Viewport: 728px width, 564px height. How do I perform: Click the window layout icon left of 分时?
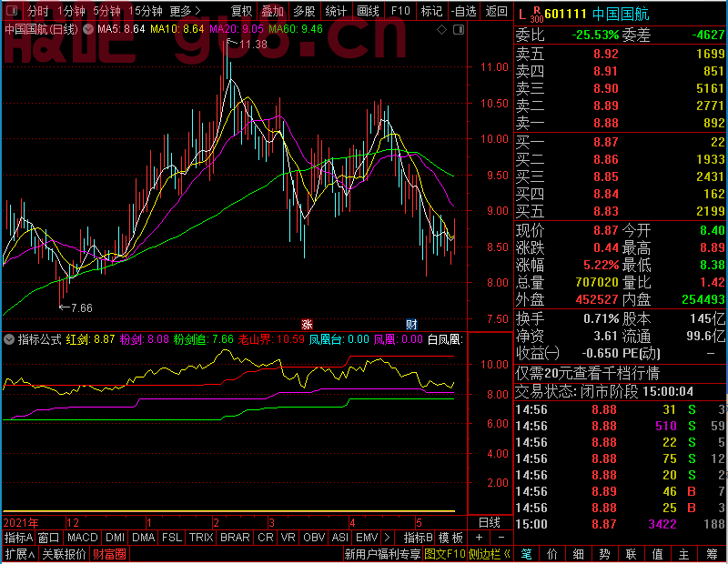point(12,10)
